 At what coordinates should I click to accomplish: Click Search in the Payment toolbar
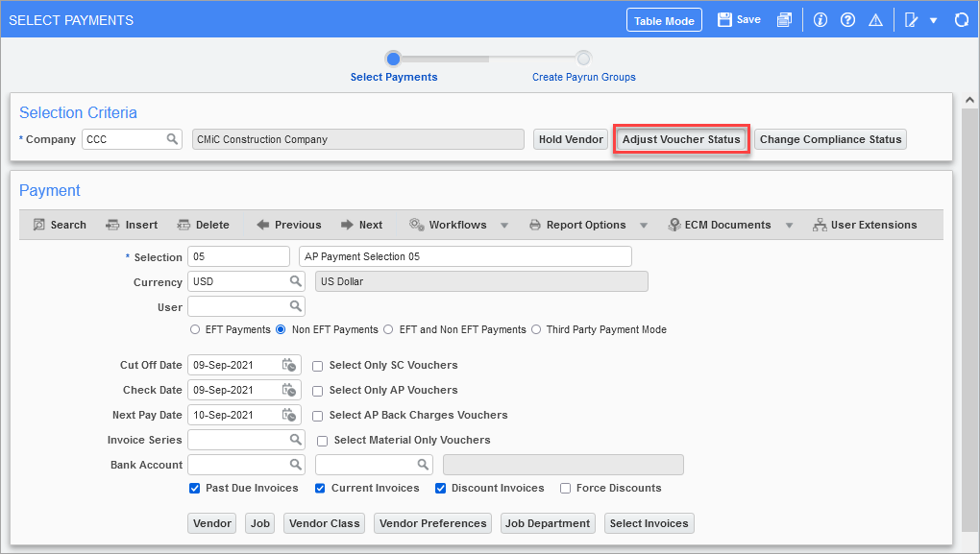click(60, 225)
